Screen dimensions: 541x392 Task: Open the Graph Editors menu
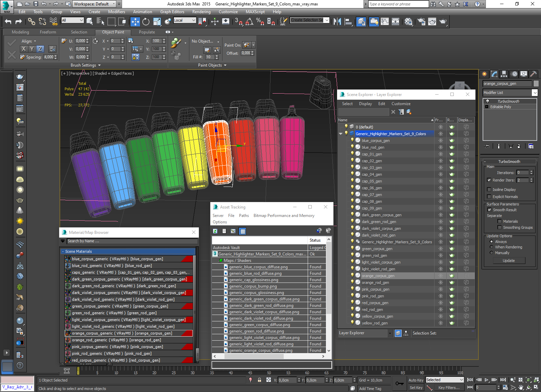coord(172,12)
